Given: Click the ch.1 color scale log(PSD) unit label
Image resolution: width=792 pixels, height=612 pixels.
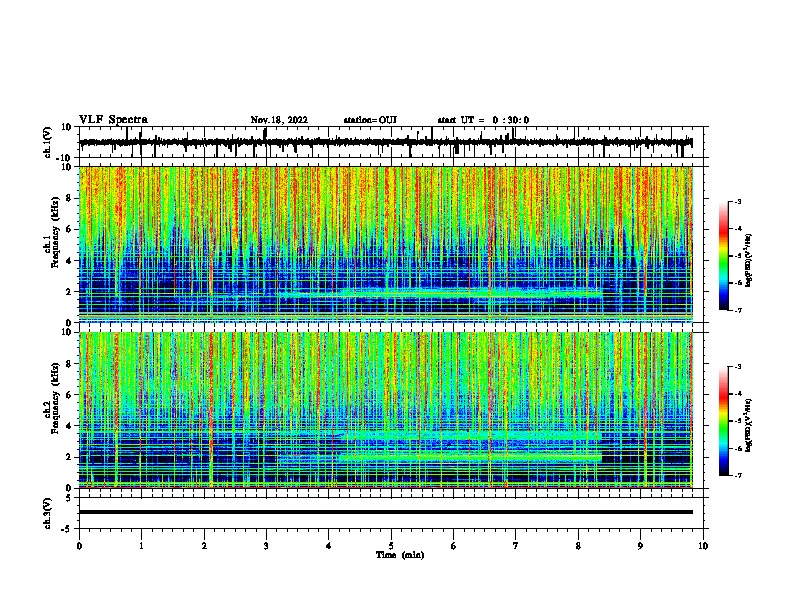Looking at the screenshot, I should point(749,261).
